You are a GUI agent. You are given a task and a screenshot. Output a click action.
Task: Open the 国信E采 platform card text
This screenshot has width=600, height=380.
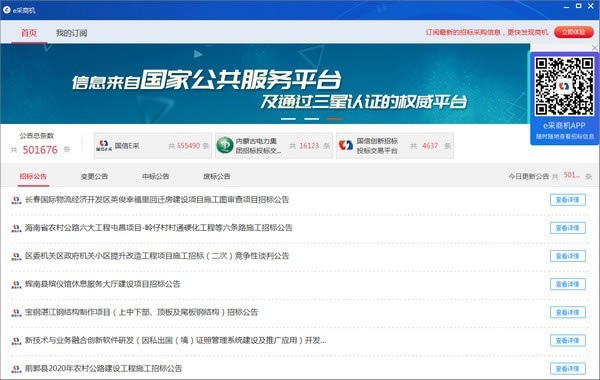pyautogui.click(x=127, y=146)
